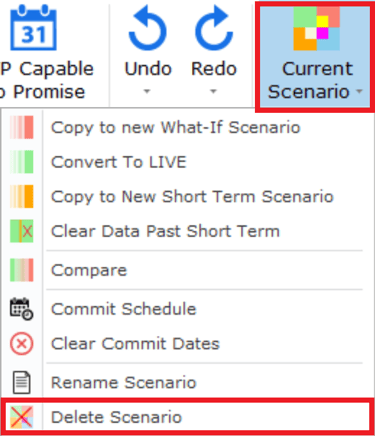Click the Undo arrow icon
This screenshot has width=375, height=436.
click(147, 27)
